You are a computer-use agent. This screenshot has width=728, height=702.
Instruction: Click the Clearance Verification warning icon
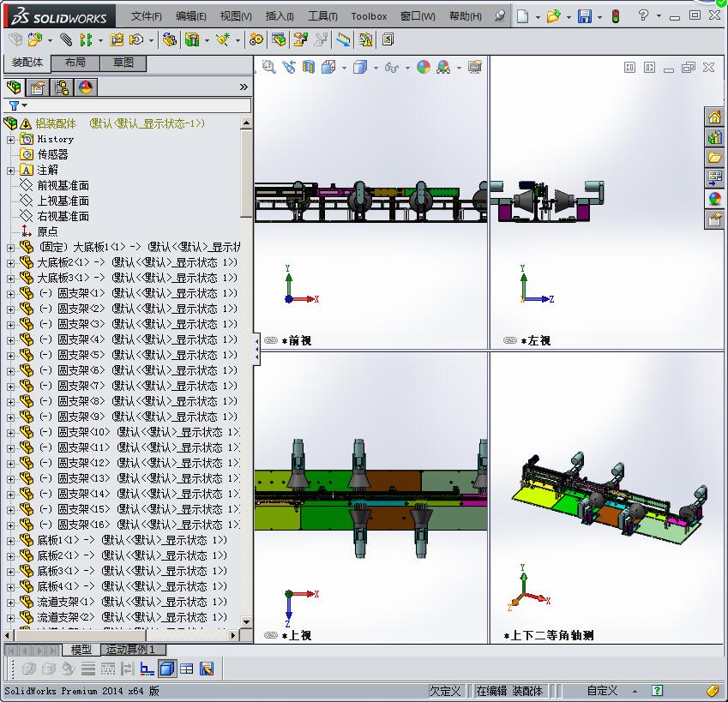[x=365, y=40]
